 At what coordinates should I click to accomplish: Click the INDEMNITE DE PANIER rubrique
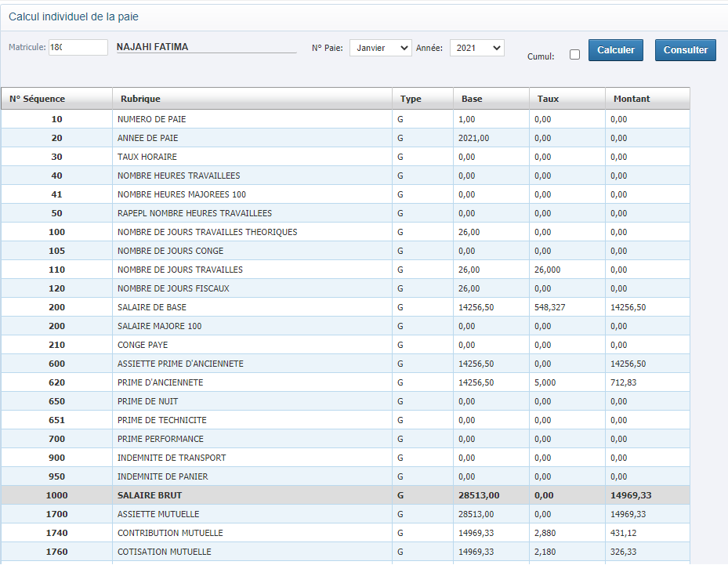(x=162, y=476)
